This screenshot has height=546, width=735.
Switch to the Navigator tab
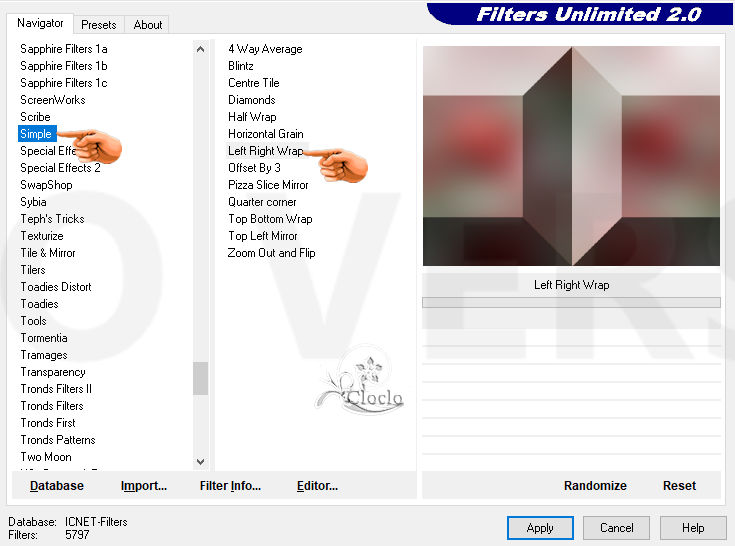pos(40,23)
